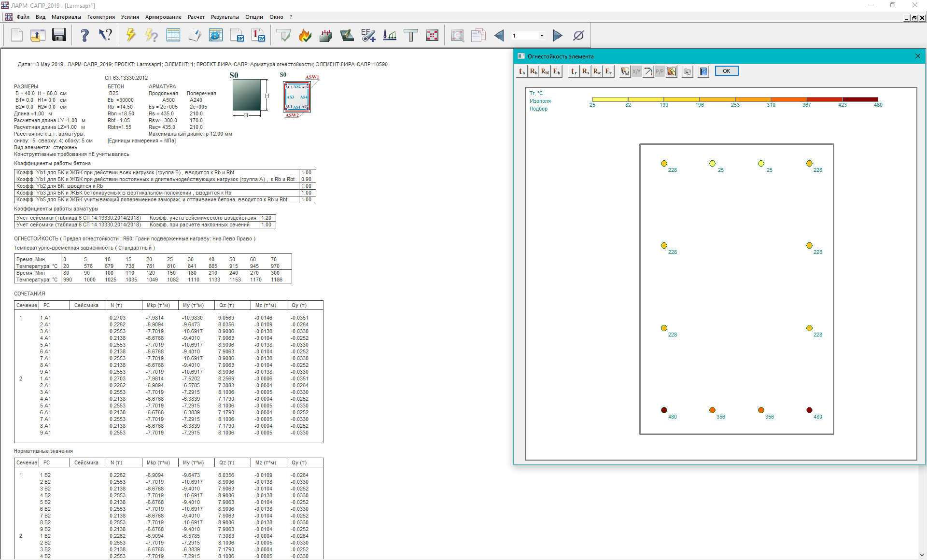The image size is (927, 560).
Task: Open the Армирование menu
Action: (163, 17)
